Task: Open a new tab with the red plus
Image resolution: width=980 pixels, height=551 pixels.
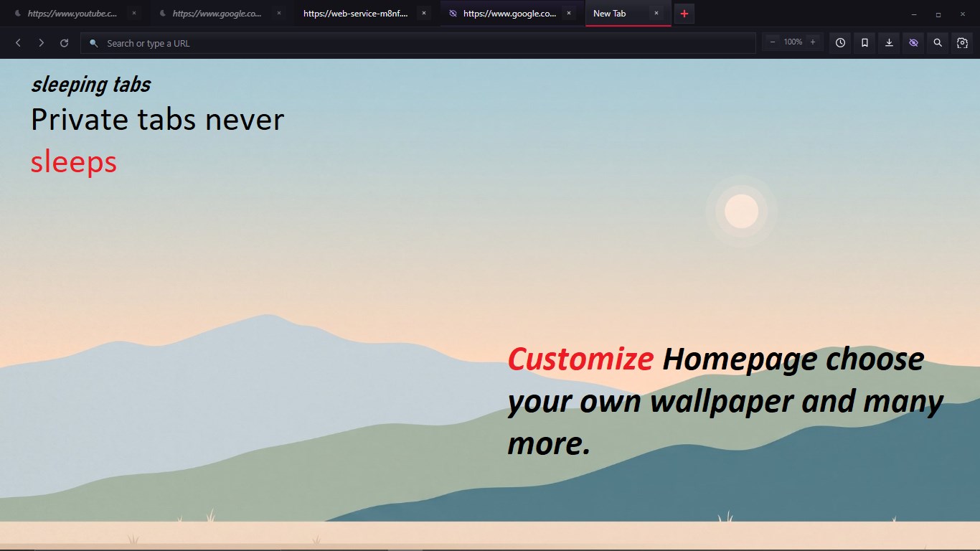Action: [684, 14]
